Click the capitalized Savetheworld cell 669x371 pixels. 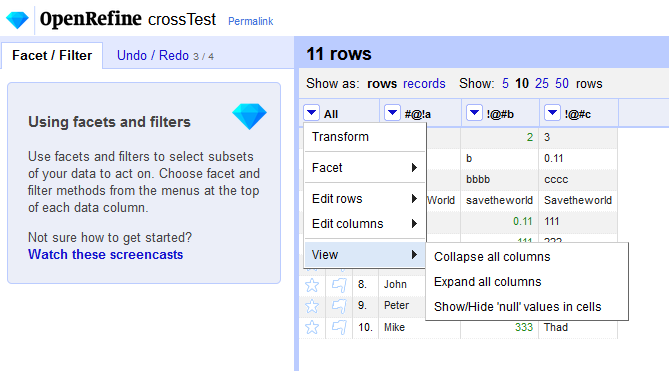578,200
